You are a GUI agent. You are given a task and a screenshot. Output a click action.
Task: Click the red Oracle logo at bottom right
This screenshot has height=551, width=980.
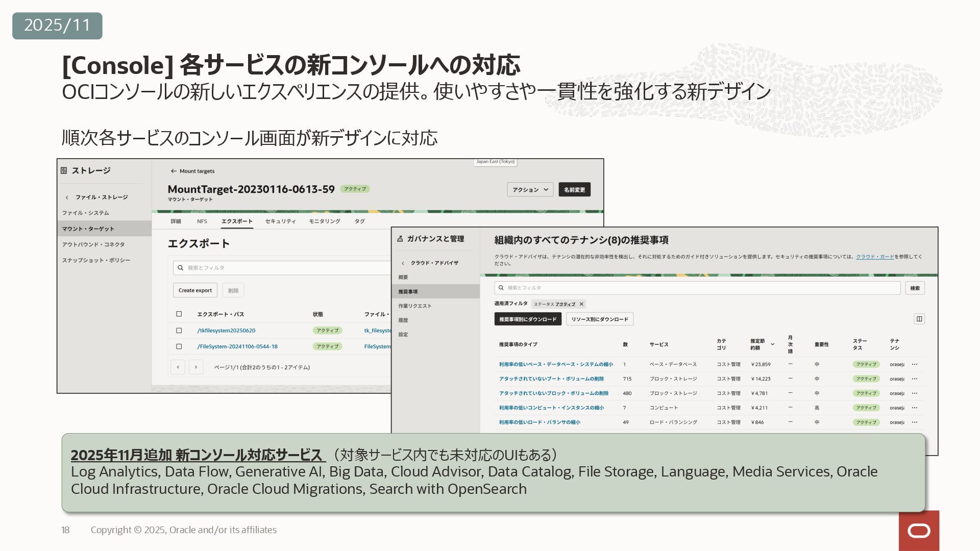[x=919, y=531]
